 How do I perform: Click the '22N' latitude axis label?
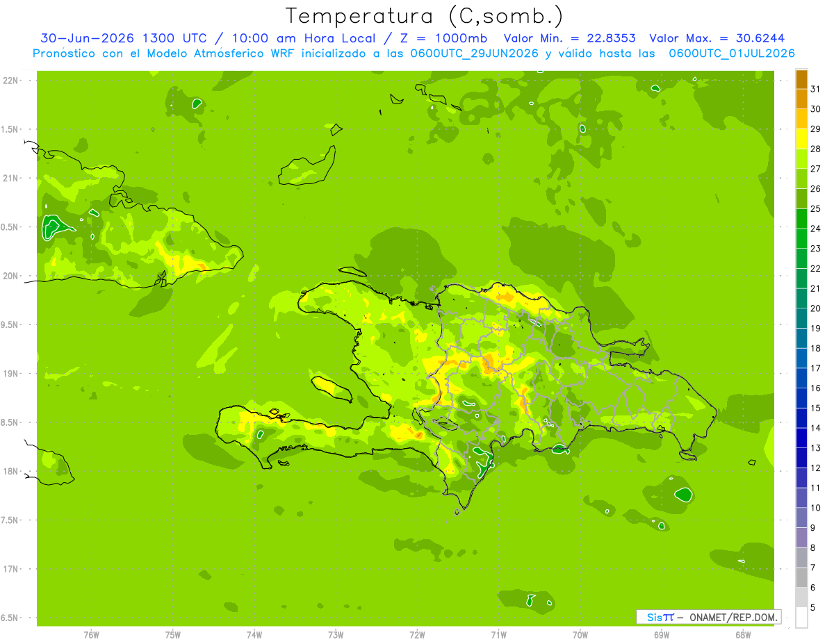click(10, 81)
